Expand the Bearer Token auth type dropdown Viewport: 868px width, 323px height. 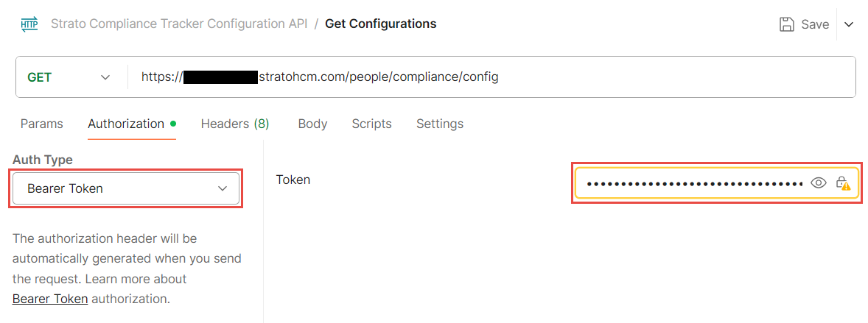pos(127,188)
